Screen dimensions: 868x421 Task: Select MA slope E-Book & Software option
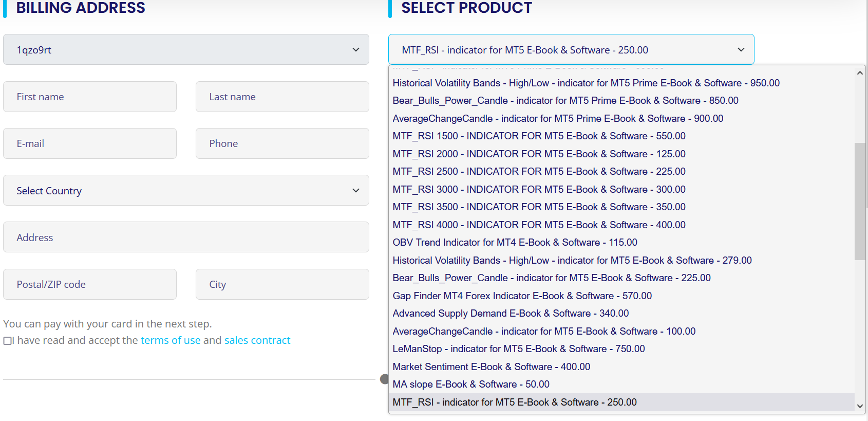[x=471, y=385]
